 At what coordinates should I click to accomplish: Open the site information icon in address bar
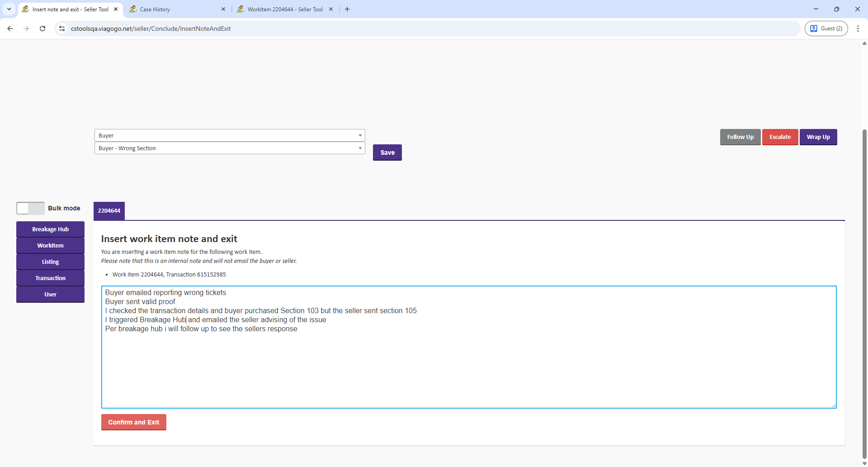click(x=62, y=29)
